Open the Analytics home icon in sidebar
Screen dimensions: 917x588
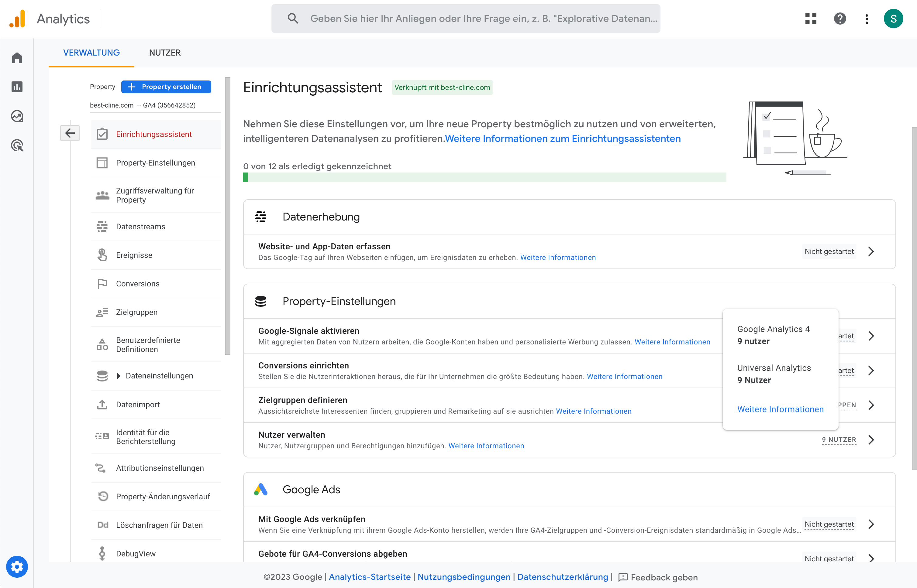click(x=17, y=57)
